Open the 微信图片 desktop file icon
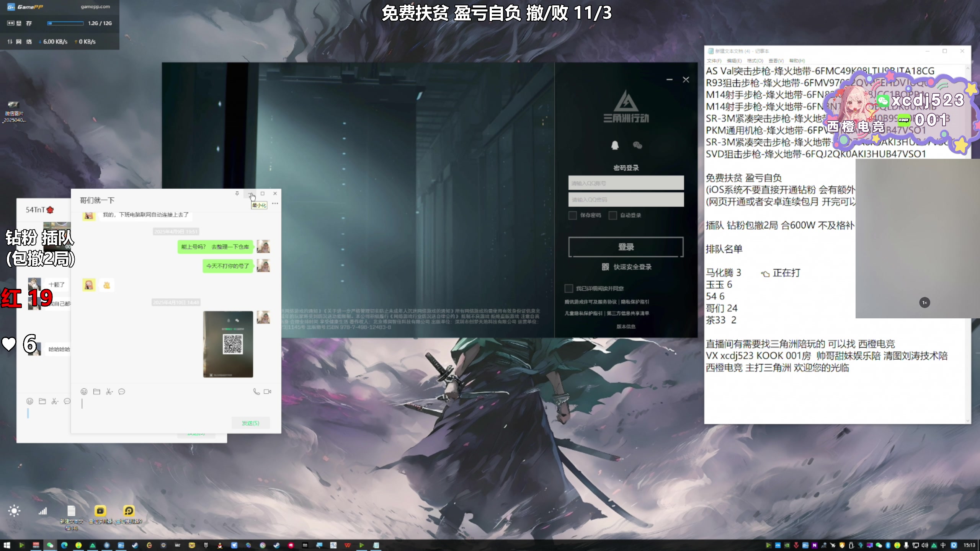Image resolution: width=980 pixels, height=551 pixels. pos(14,111)
